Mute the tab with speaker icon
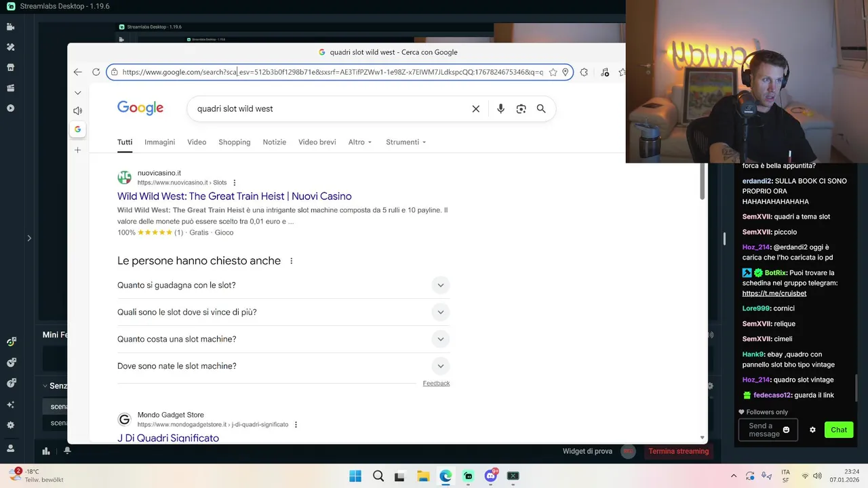 click(77, 110)
